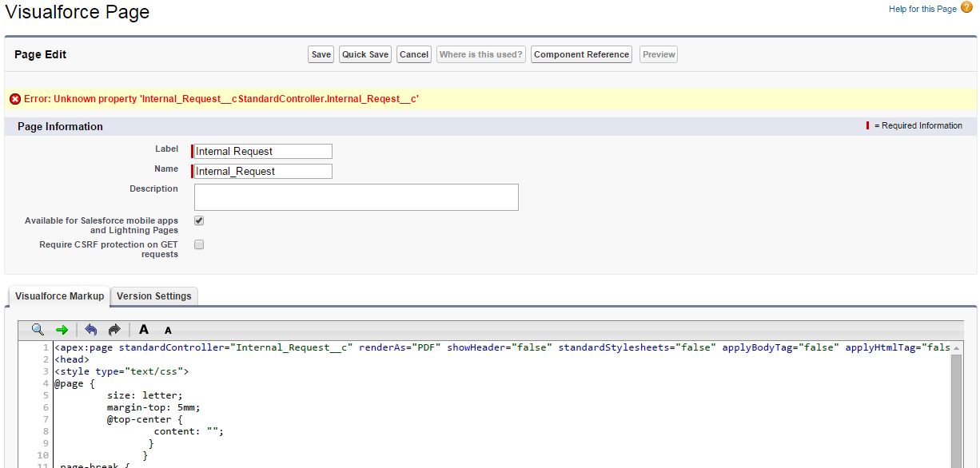The height and width of the screenshot is (468, 980).
Task: Enable Require CSRF protection on GET requests
Action: point(199,244)
